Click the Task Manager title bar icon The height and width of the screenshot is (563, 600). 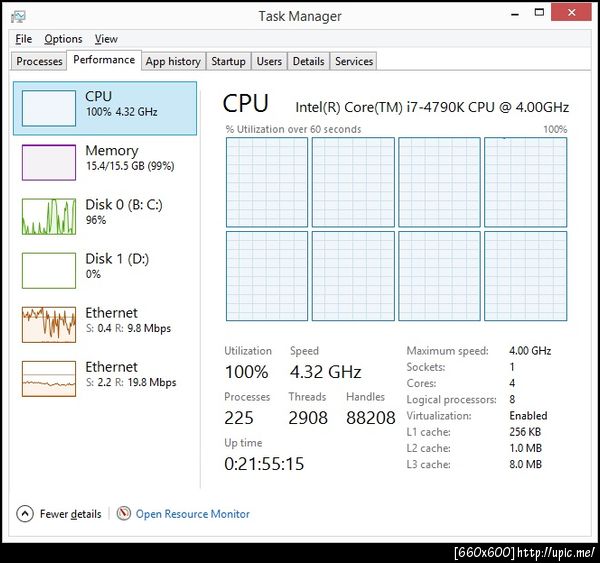(x=18, y=16)
